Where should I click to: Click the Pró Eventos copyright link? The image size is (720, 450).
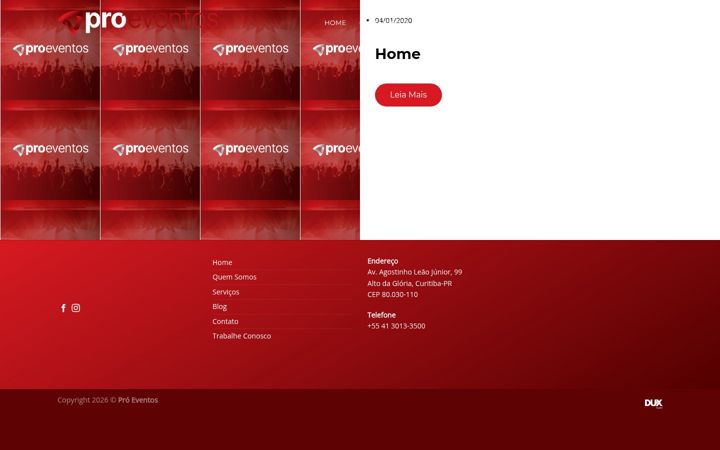[x=138, y=400]
